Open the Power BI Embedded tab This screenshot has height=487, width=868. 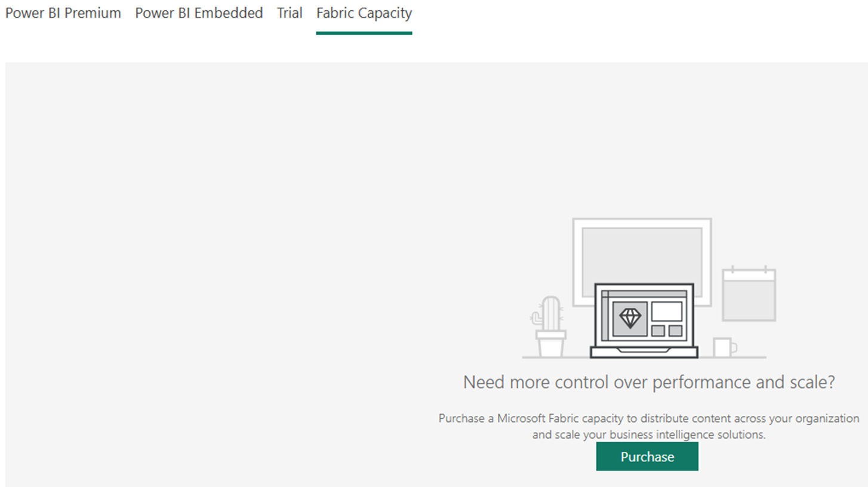(199, 13)
